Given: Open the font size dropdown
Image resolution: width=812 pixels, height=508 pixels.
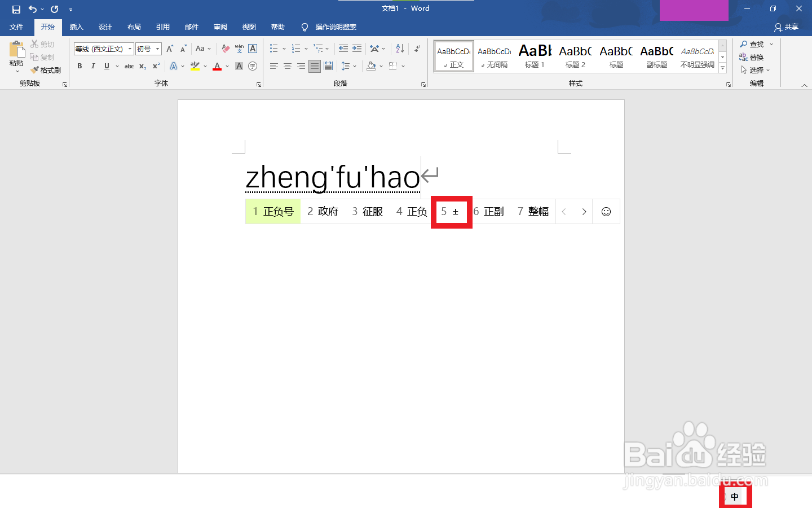Looking at the screenshot, I should tap(157, 49).
